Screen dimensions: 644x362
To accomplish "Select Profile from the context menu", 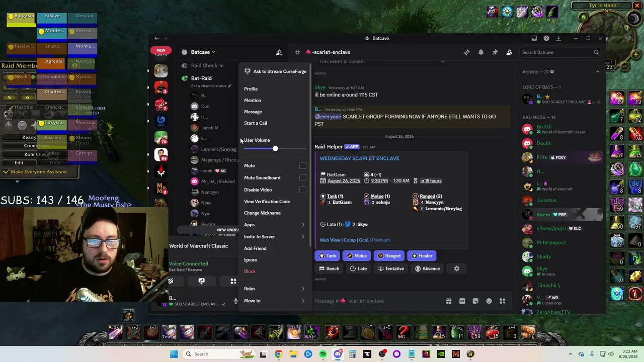I will 275,89.
